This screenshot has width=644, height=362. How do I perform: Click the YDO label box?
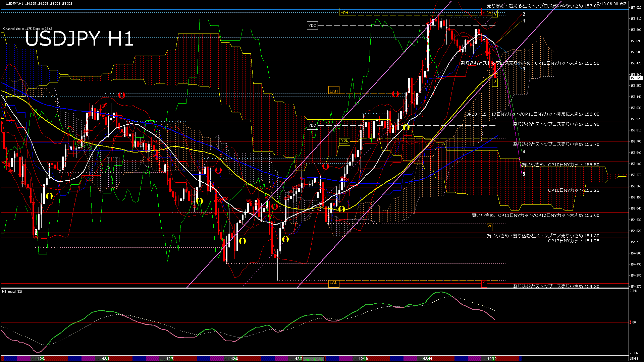pos(312,125)
